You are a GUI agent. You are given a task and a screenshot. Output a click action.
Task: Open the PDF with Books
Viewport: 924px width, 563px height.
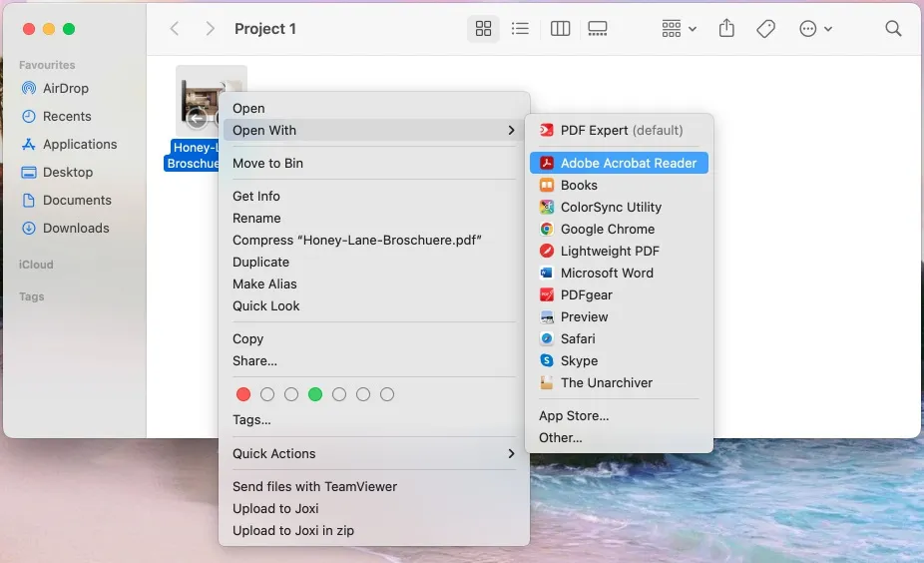point(619,185)
